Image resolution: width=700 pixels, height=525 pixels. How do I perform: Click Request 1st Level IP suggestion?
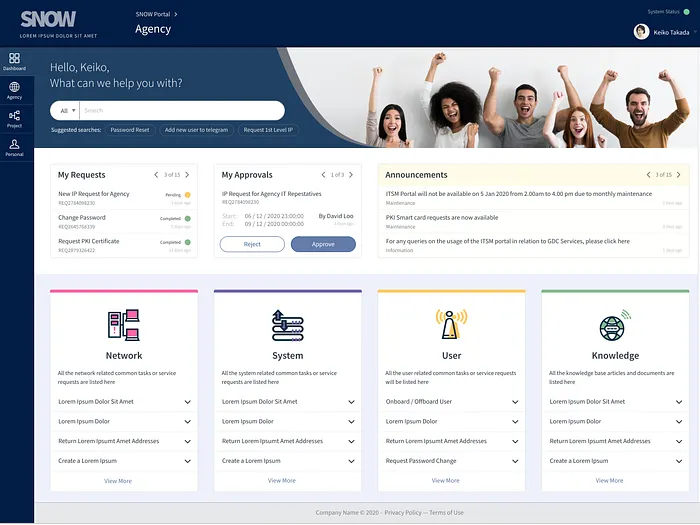click(x=268, y=130)
